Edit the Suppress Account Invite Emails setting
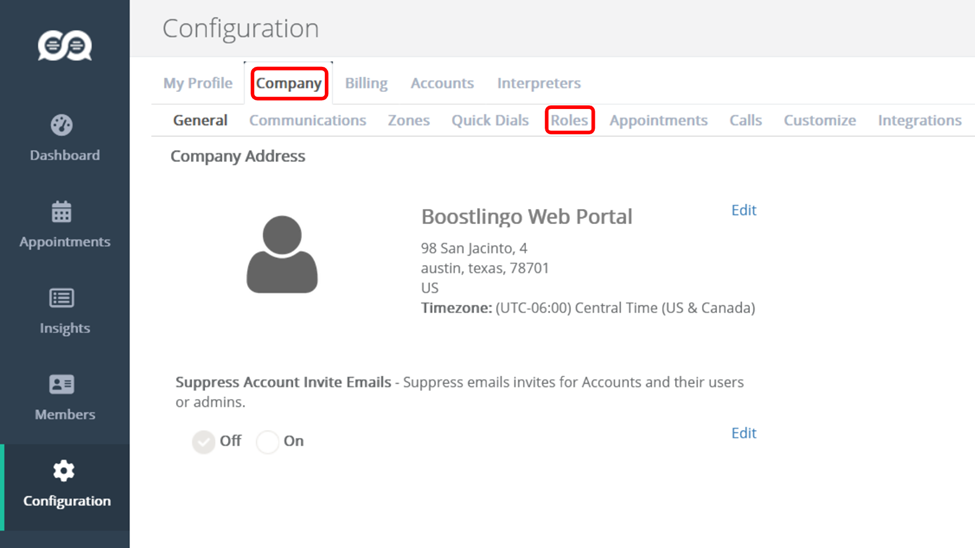Viewport: 975px width, 548px height. click(744, 433)
